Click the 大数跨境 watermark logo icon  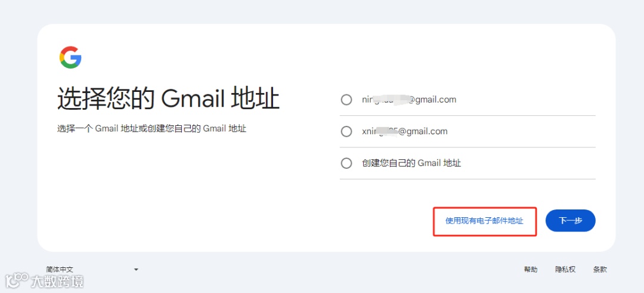[x=17, y=280]
